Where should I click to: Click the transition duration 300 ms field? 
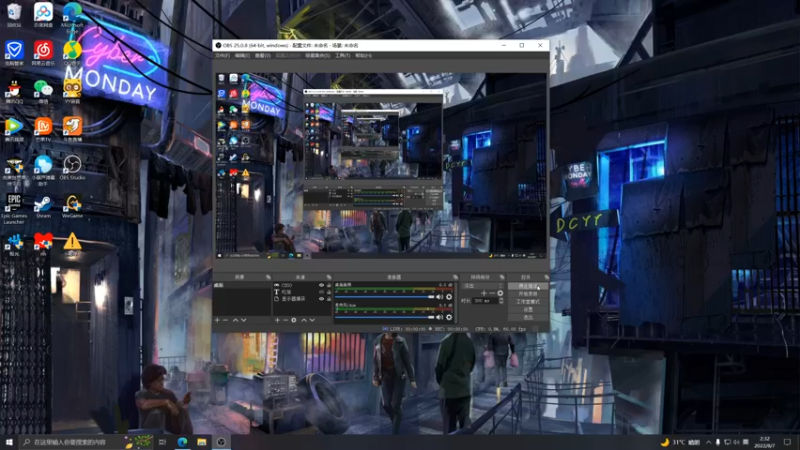485,301
